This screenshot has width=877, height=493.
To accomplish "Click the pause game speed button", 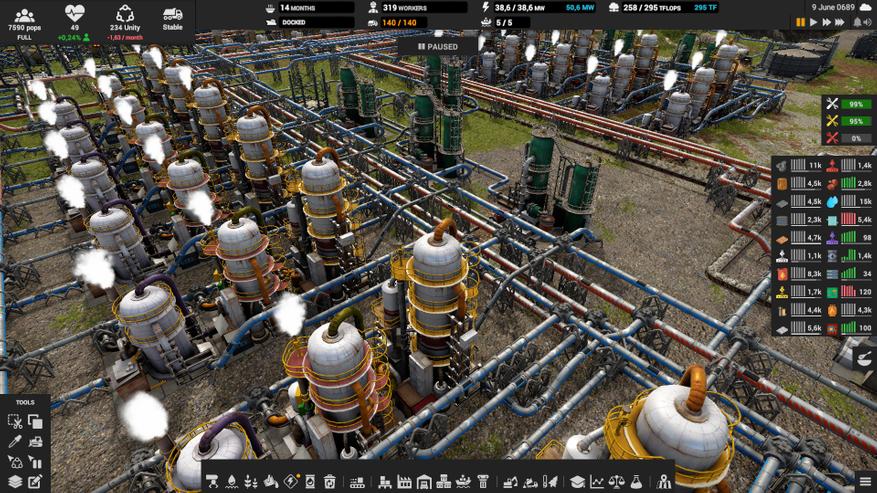I will [x=800, y=22].
